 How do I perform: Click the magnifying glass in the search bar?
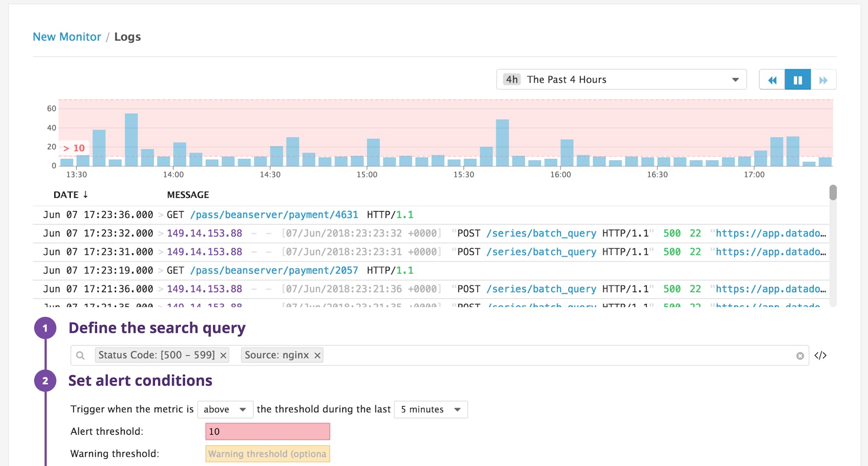pyautogui.click(x=80, y=355)
